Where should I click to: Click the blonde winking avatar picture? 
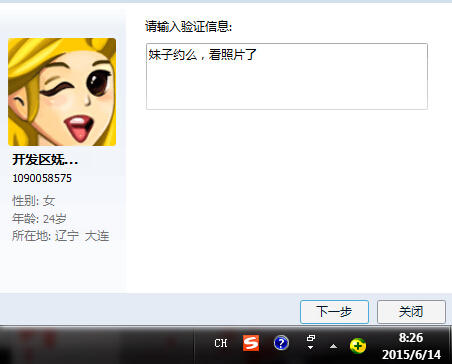pos(62,92)
